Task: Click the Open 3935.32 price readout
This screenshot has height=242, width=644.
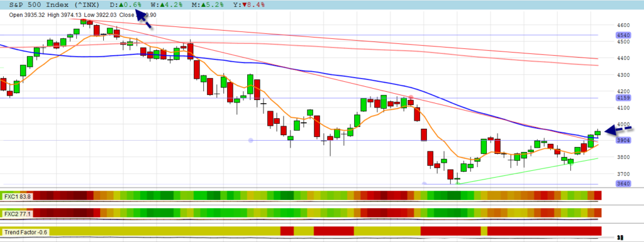Action: click(28, 15)
